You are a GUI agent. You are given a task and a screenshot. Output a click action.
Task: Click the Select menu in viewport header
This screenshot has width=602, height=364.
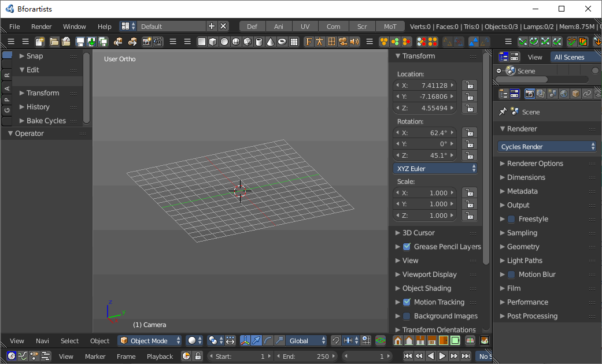(69, 341)
